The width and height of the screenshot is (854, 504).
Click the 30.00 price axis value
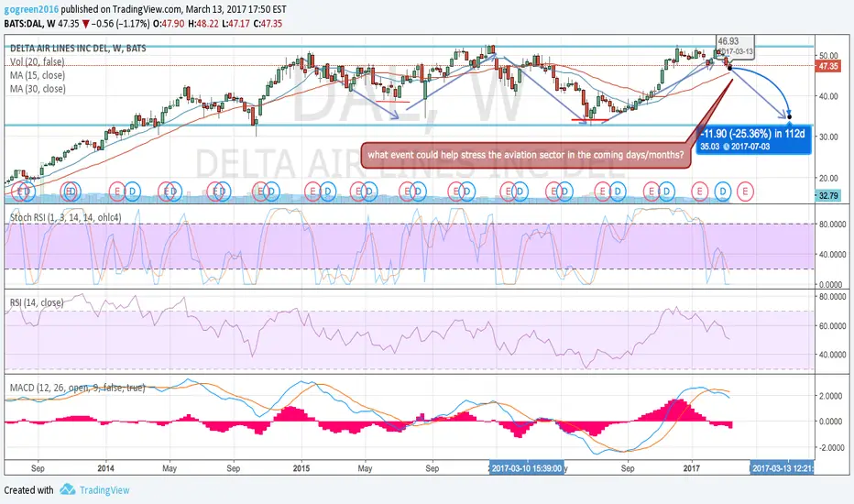coord(828,137)
